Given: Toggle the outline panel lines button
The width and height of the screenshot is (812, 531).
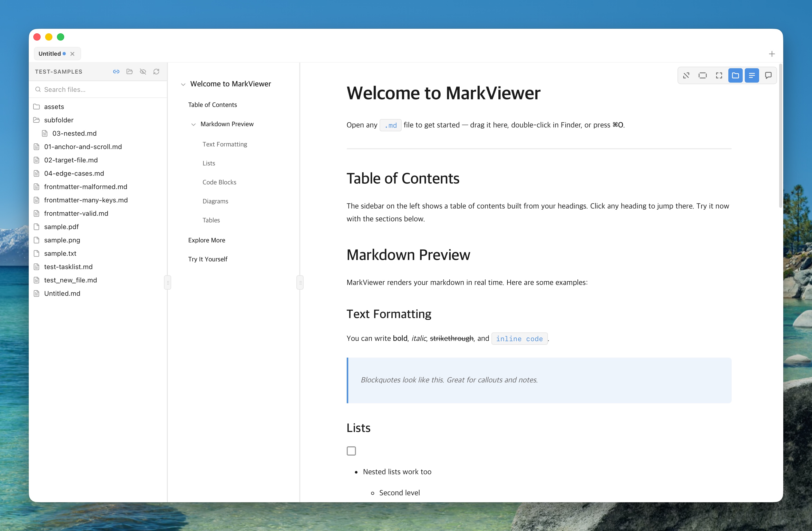Looking at the screenshot, I should 752,75.
